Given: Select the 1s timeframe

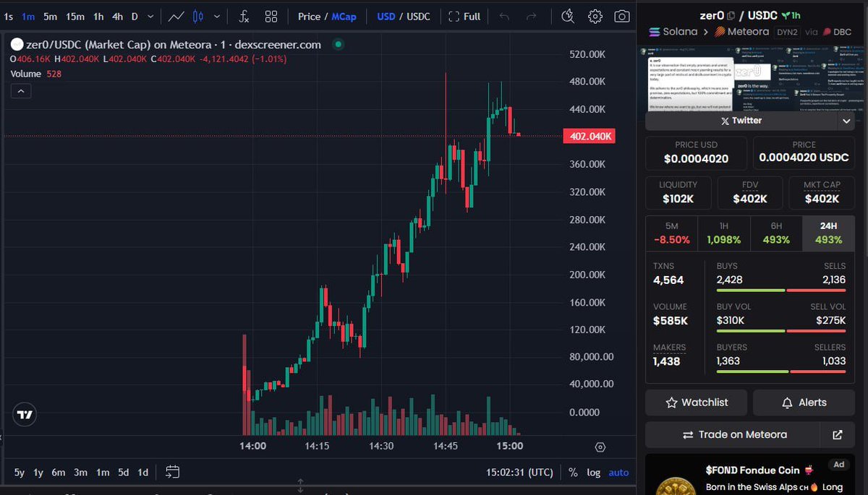Looking at the screenshot, I should click(x=9, y=16).
